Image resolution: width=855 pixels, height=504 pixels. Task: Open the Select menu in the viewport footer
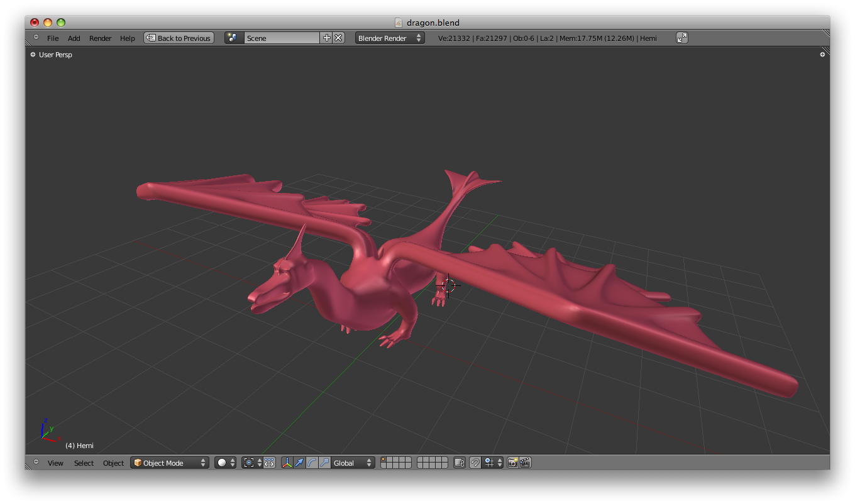point(84,463)
